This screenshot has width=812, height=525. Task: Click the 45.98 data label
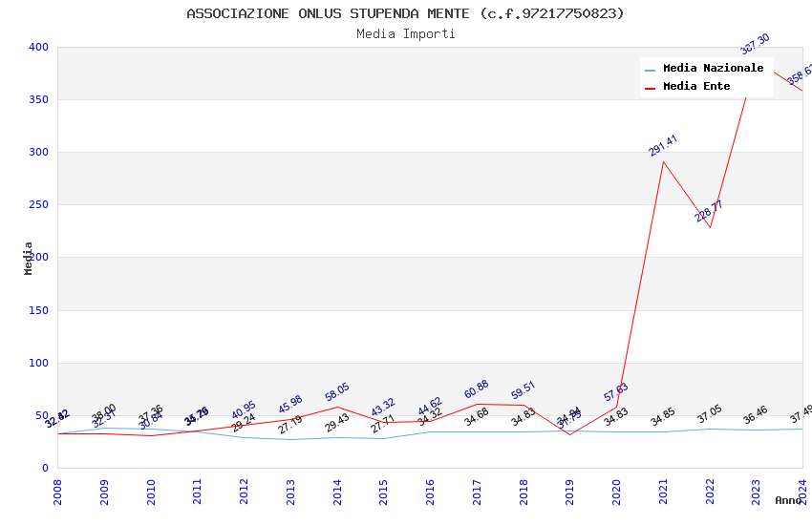[x=290, y=405]
